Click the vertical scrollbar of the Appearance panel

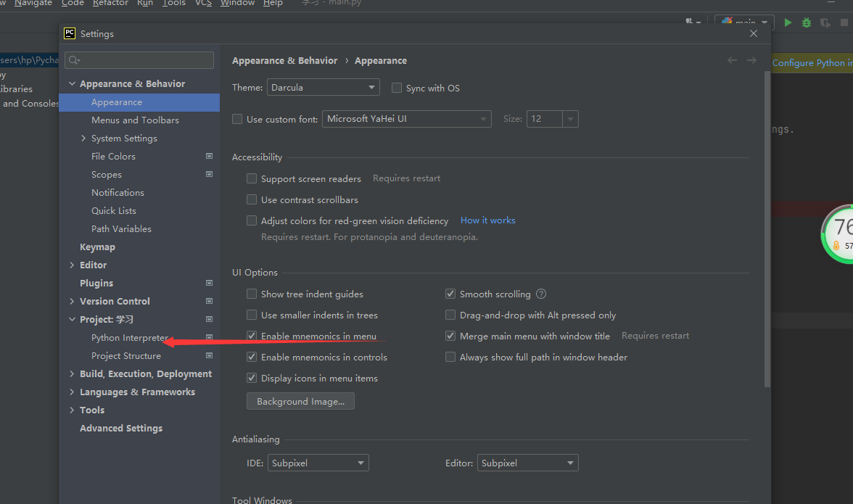767,228
